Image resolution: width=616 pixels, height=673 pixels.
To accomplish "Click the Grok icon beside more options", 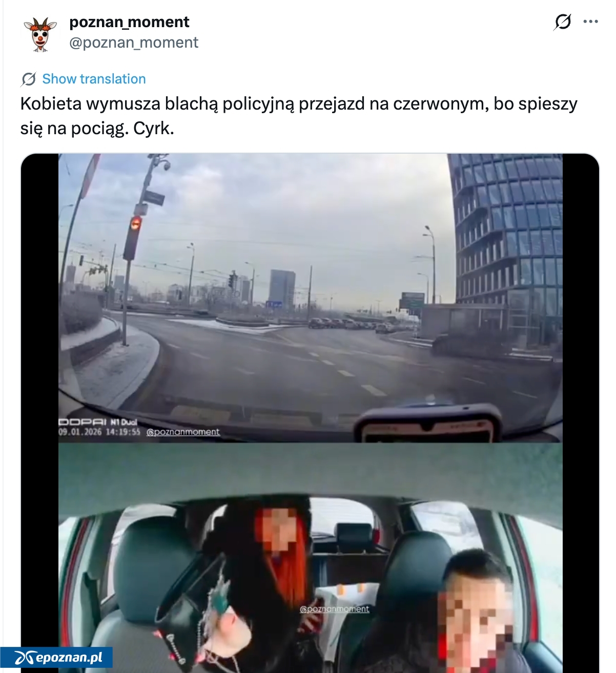I will pyautogui.click(x=563, y=22).
